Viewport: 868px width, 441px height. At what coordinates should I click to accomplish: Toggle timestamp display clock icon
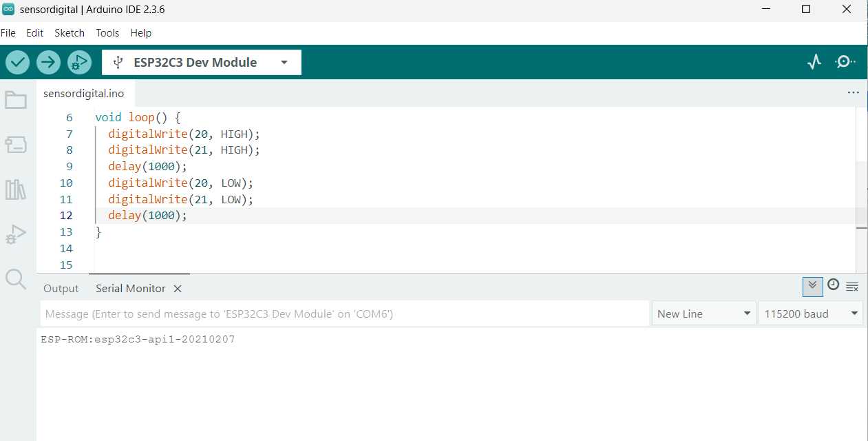833,285
